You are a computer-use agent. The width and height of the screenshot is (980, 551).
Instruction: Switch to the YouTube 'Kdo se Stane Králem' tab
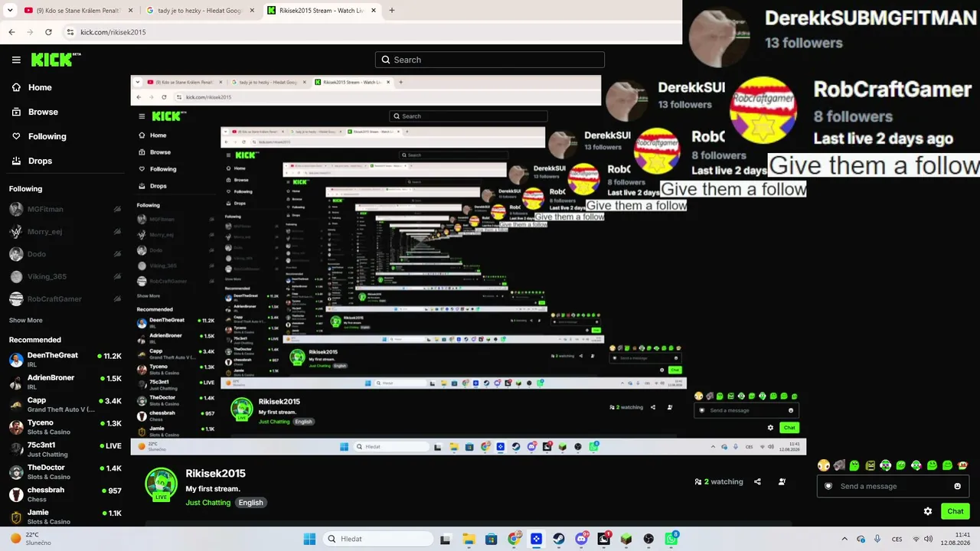click(x=77, y=11)
